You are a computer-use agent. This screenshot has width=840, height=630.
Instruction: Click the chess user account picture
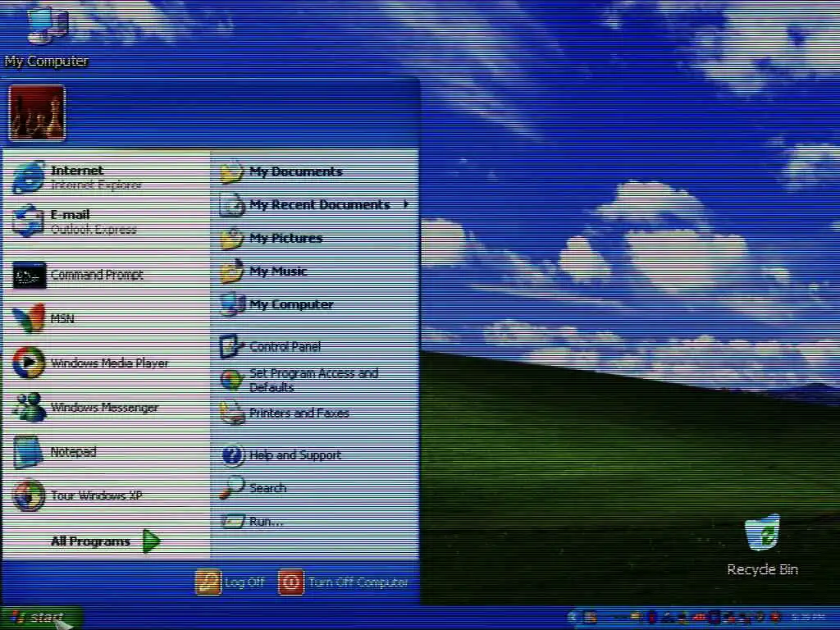click(37, 113)
